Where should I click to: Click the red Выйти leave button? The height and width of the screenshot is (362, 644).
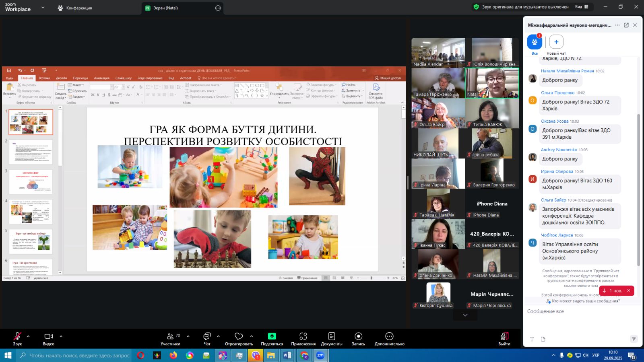(504, 338)
